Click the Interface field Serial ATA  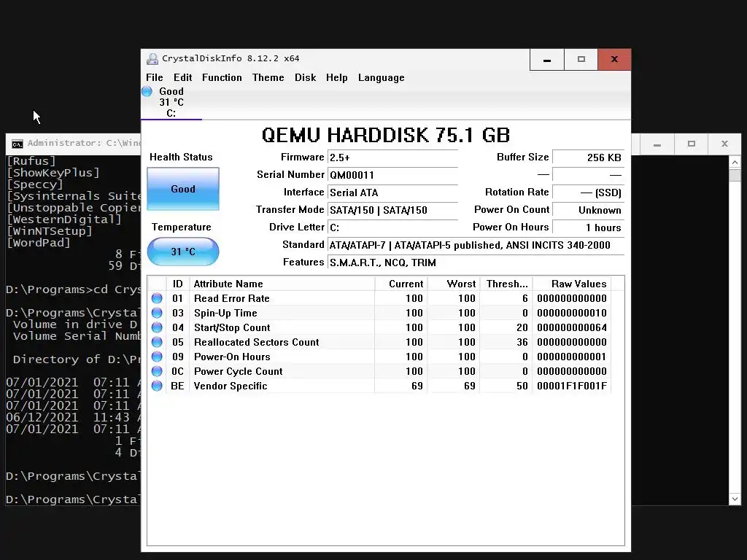click(392, 192)
